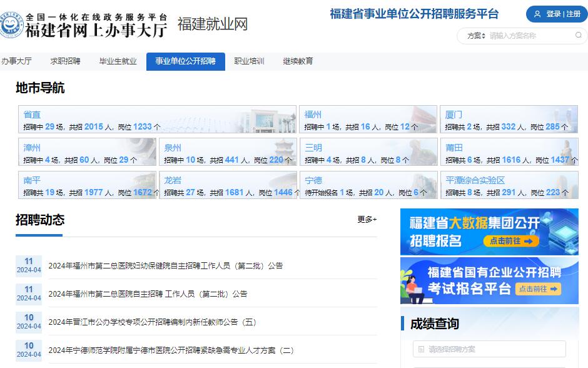
Task: Open the 福建就业网 link
Action: point(213,24)
